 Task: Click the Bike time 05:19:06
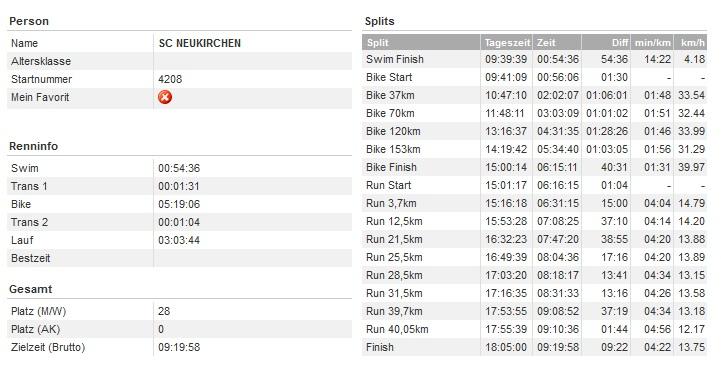click(x=179, y=204)
